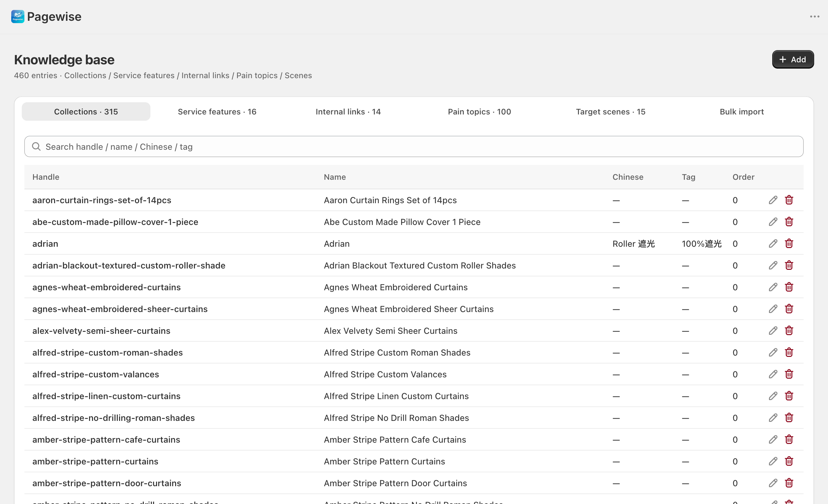Image resolution: width=828 pixels, height=504 pixels.
Task: Click the Handle column header
Action: (x=46, y=177)
